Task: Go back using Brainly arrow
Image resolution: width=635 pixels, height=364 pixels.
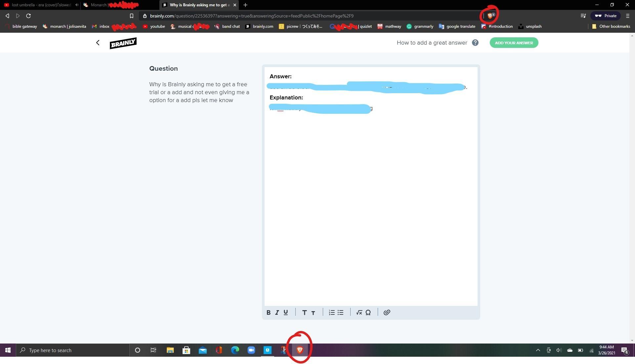Action: (98, 43)
